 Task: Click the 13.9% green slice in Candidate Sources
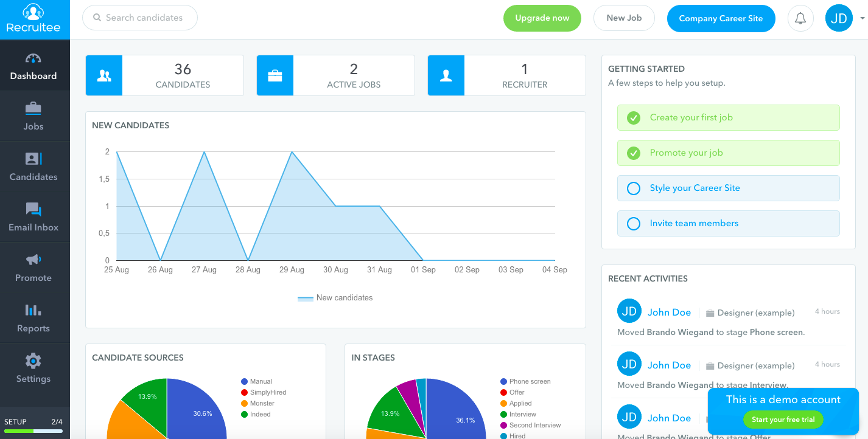149,398
